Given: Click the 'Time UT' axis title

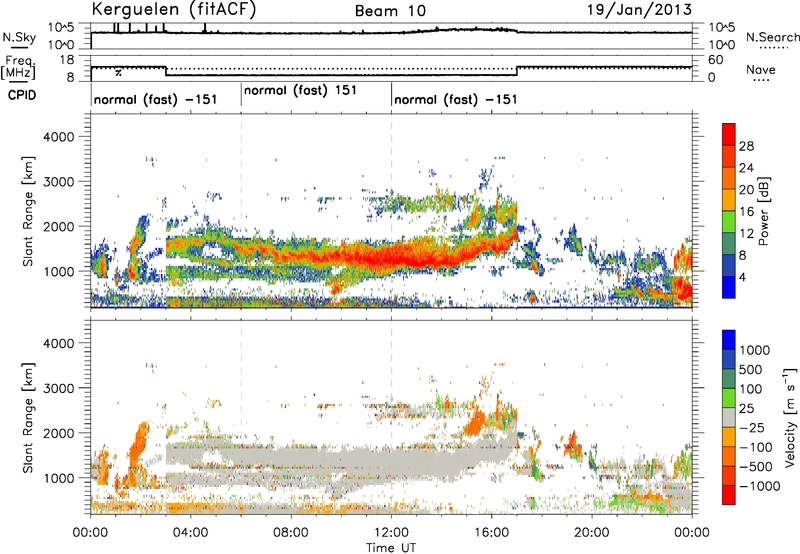Looking at the screenshot, I should click(391, 548).
